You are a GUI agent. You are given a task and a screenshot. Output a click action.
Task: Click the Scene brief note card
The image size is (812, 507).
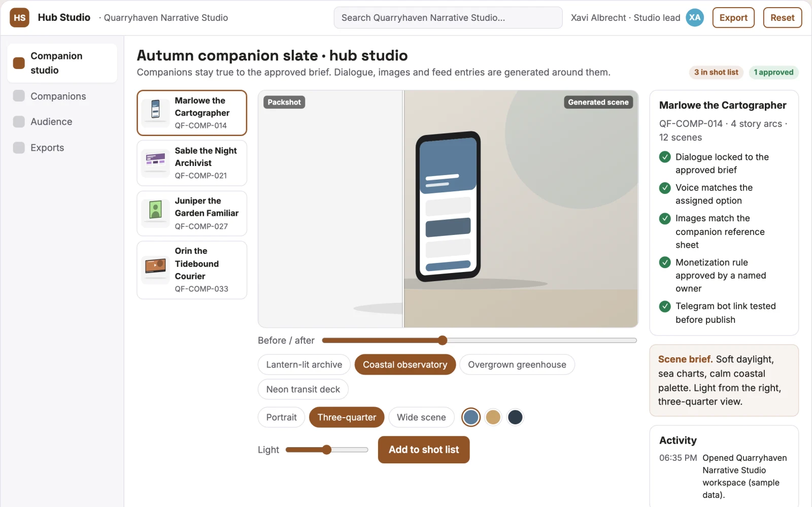(724, 381)
